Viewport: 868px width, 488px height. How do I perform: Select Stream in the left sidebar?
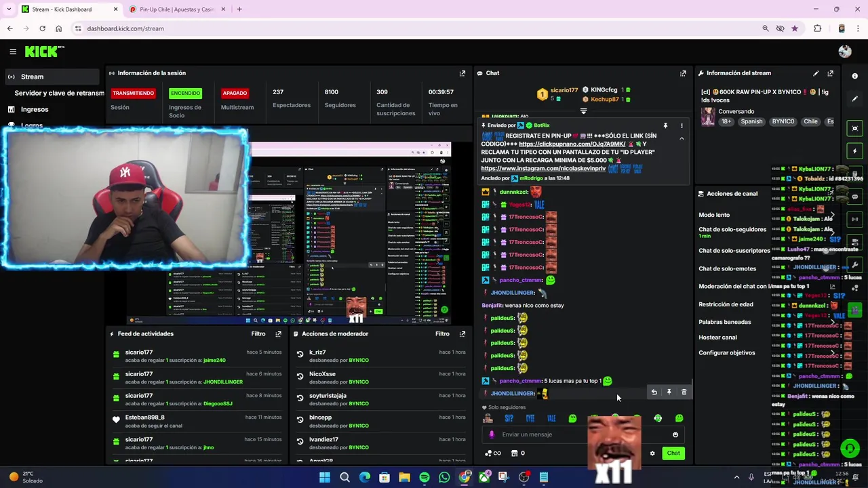click(52, 77)
